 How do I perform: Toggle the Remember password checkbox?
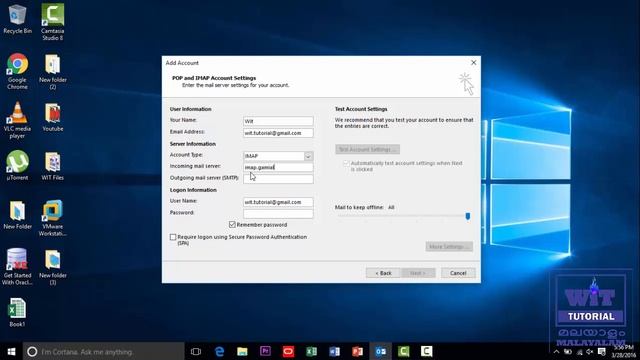[x=232, y=224]
